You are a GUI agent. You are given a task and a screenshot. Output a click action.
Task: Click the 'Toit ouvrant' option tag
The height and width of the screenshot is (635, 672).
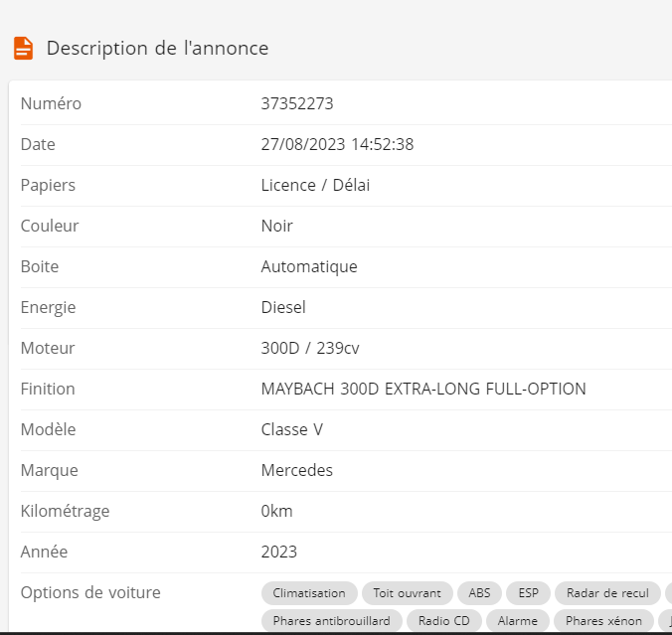pos(408,593)
